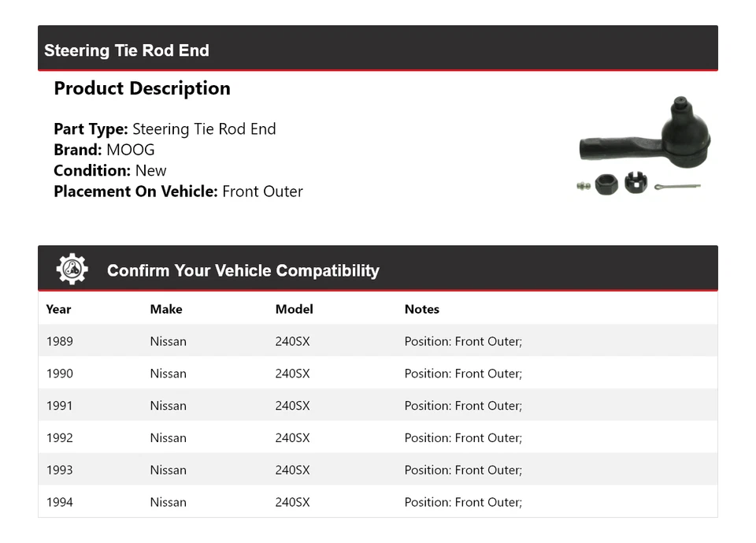The image size is (756, 543).
Task: Click the Make column header
Action: pyautogui.click(x=166, y=309)
